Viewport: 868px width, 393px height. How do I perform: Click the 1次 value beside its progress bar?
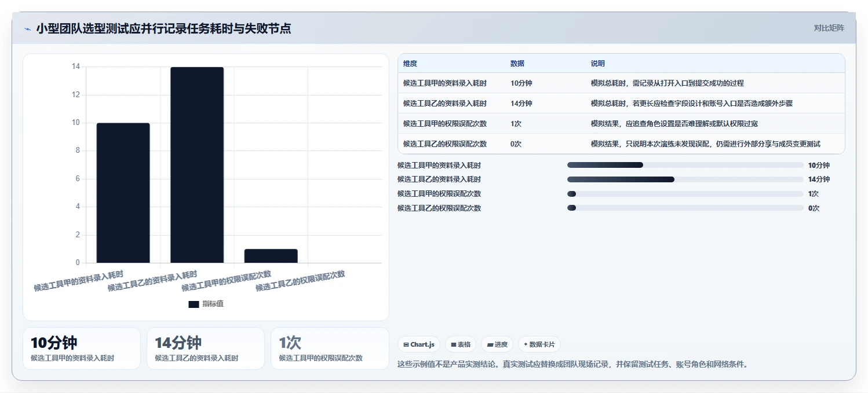[x=814, y=194]
